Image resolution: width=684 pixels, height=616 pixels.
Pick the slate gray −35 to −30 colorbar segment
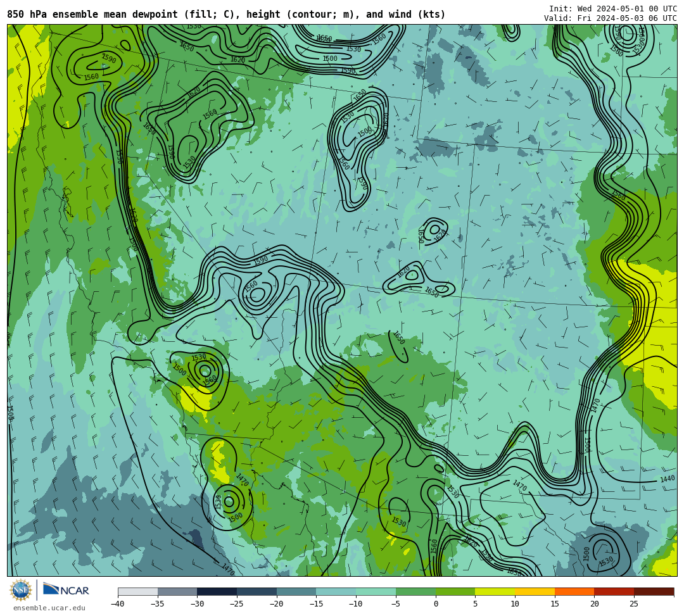click(x=177, y=591)
